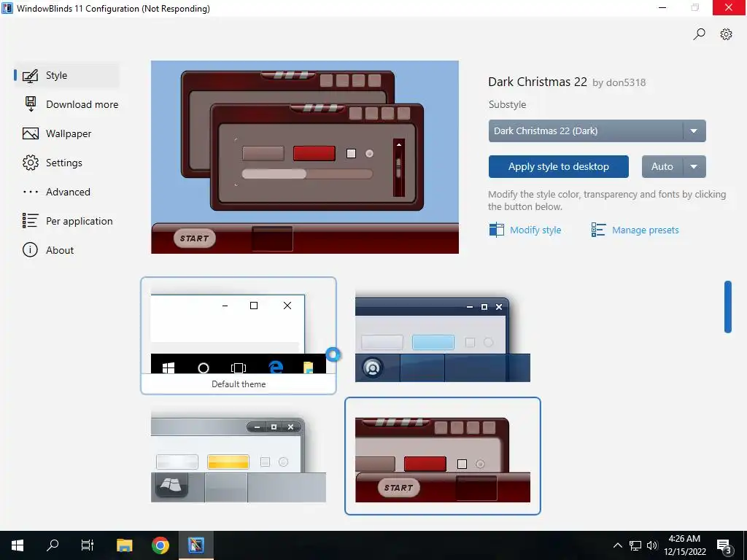
Task: Open File Explorer from taskbar
Action: (124, 545)
